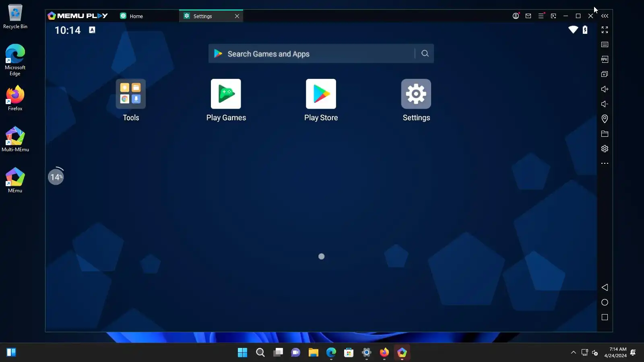
Task: Click the MEmu Play logo
Action: [78, 16]
